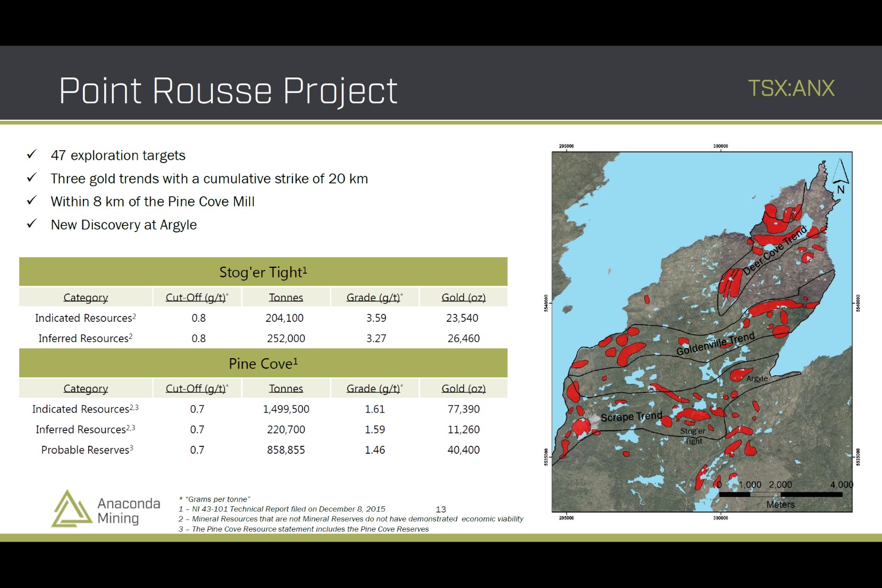Click the 1.61 grade cell
Viewport: 882px width, 588px height.
pos(375,409)
